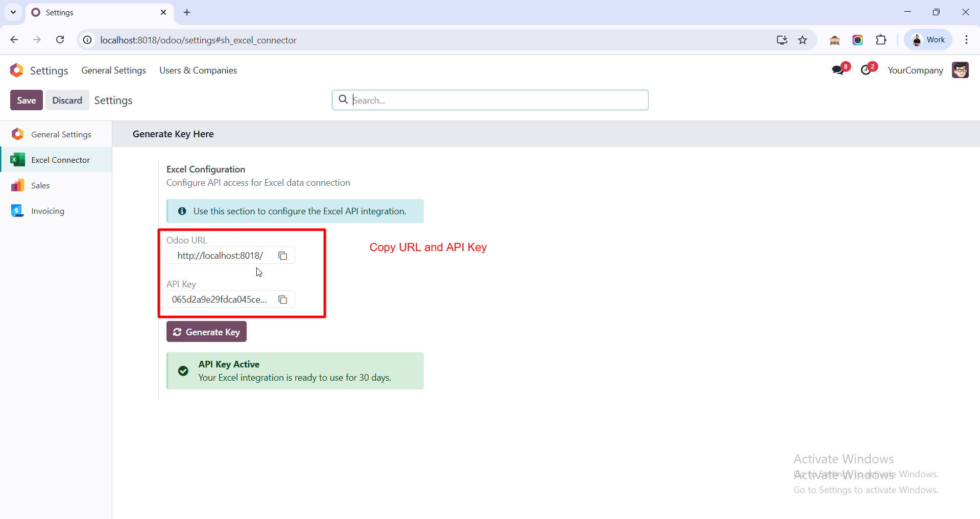Reload the current browser page
Image resolution: width=980 pixels, height=519 pixels.
tap(60, 40)
